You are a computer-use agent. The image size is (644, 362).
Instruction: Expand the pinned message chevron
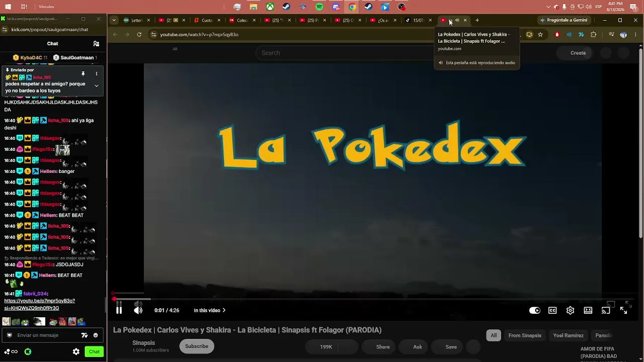(97, 85)
